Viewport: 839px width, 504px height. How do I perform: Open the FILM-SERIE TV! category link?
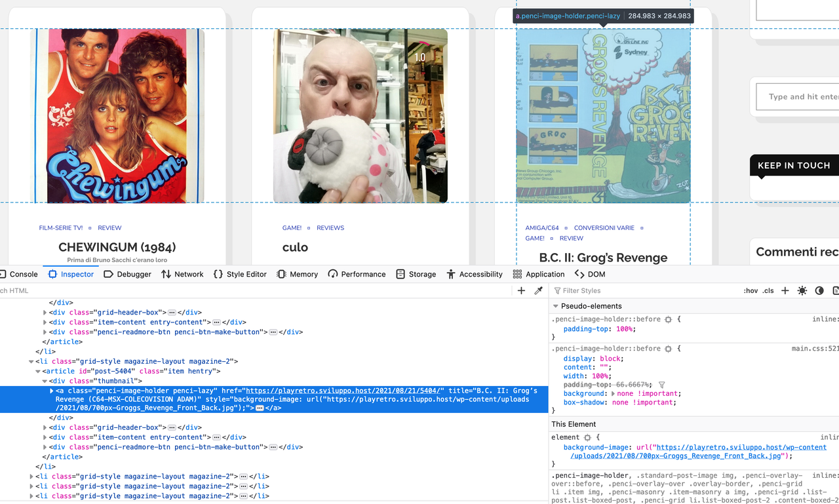61,228
